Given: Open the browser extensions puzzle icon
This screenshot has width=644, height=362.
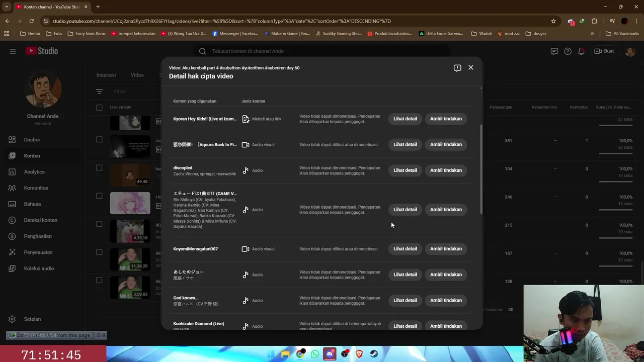Looking at the screenshot, I should click(x=595, y=21).
